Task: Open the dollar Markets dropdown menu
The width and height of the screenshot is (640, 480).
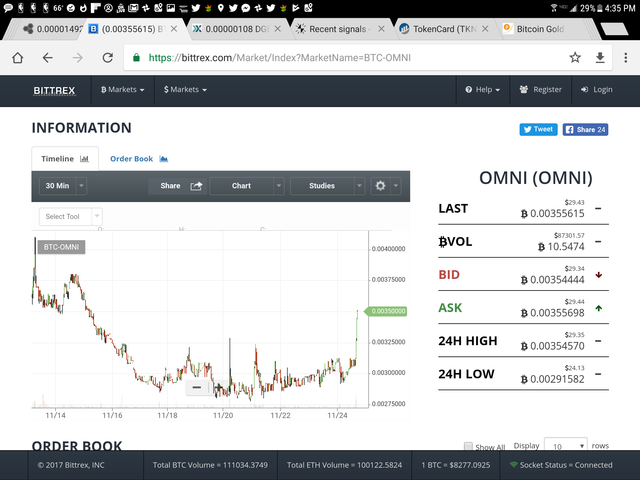Action: click(x=185, y=89)
